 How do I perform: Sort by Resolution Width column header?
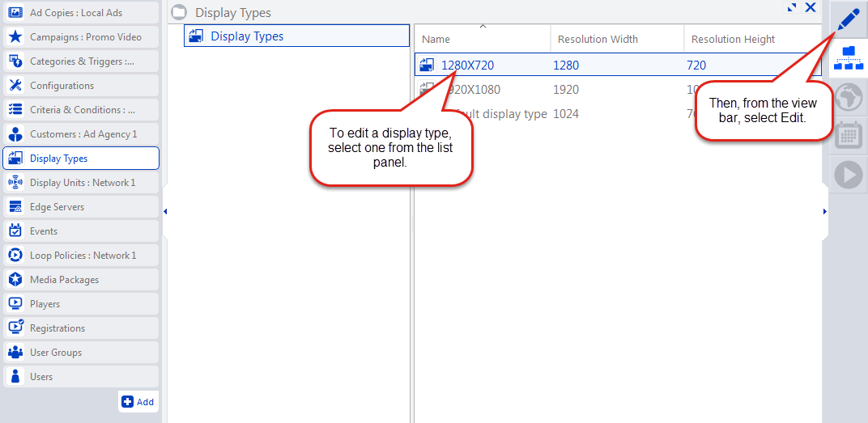598,40
